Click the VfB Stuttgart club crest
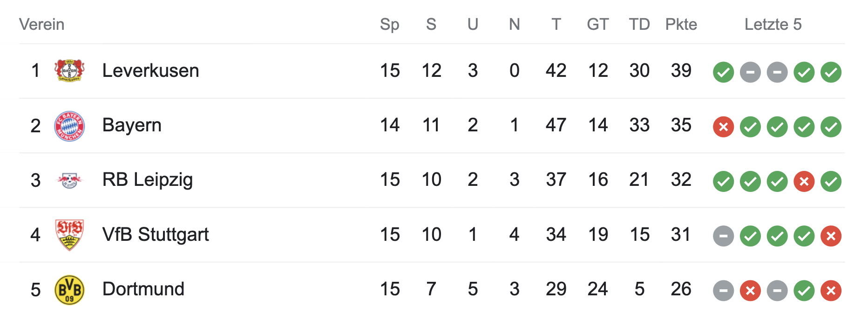The image size is (868, 327). coord(69,235)
